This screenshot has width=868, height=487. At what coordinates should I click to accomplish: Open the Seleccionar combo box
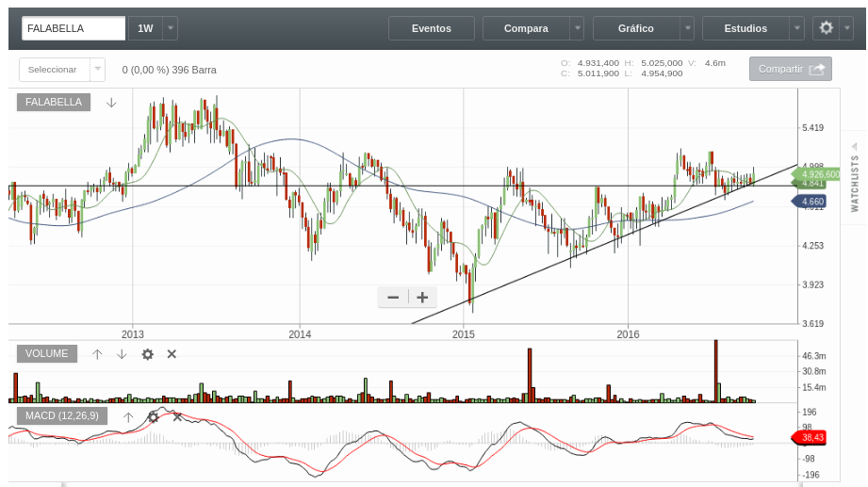pyautogui.click(x=62, y=70)
